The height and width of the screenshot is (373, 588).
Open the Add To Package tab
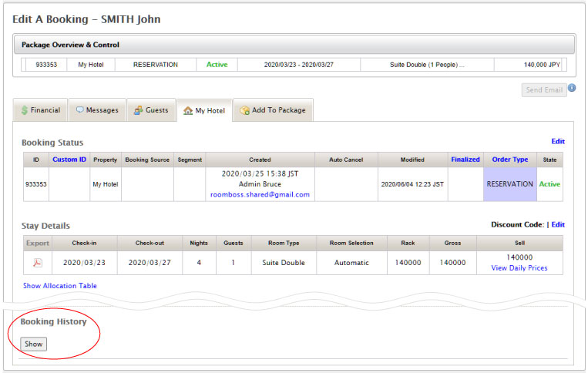[x=272, y=110]
